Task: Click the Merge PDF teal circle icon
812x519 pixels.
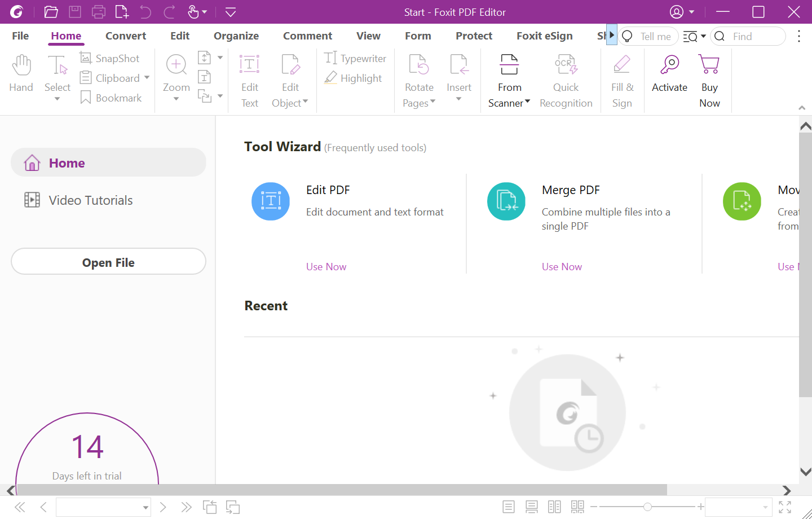Action: tap(506, 201)
